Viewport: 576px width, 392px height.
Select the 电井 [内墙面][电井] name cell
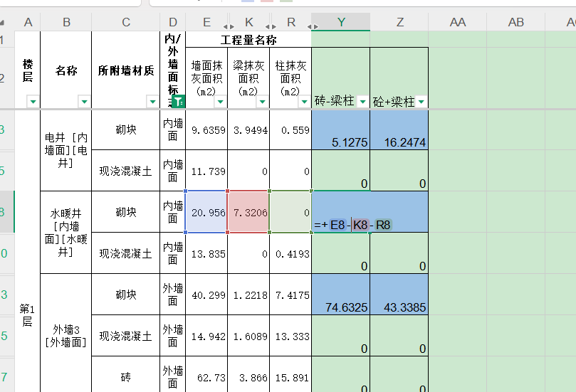click(x=66, y=150)
